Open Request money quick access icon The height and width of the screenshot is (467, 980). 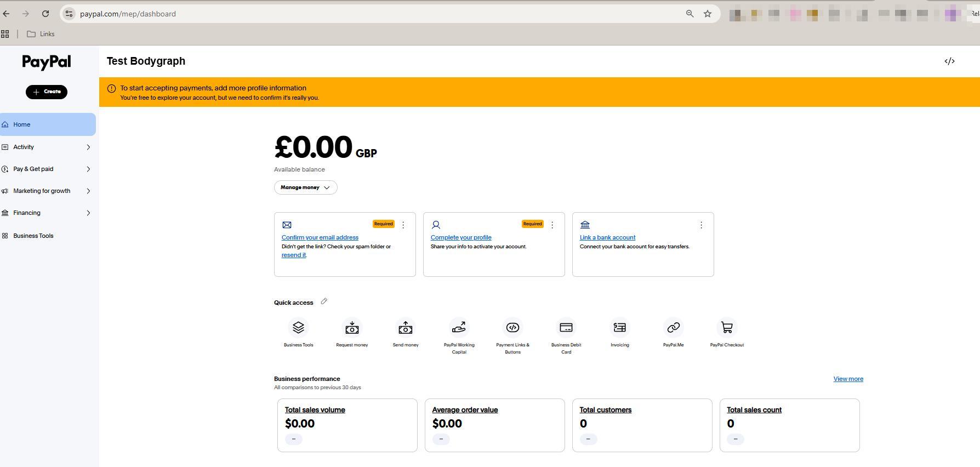pyautogui.click(x=352, y=328)
